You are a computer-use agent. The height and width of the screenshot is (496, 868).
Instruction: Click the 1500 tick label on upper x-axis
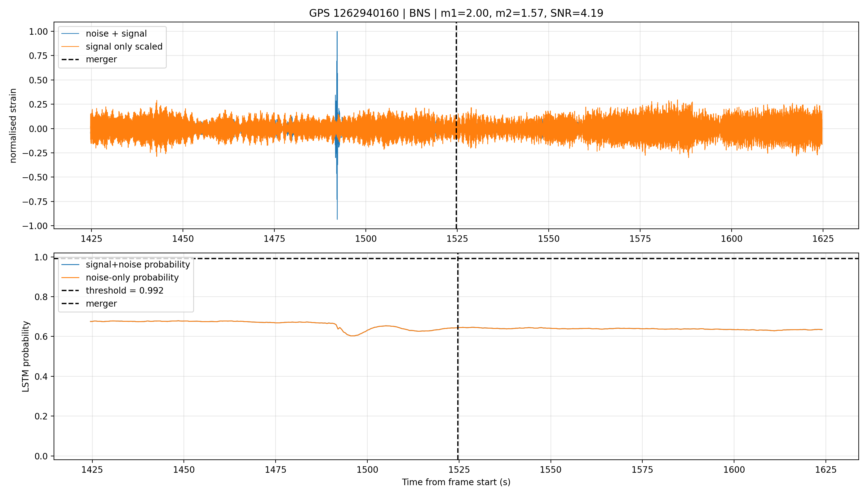point(366,239)
